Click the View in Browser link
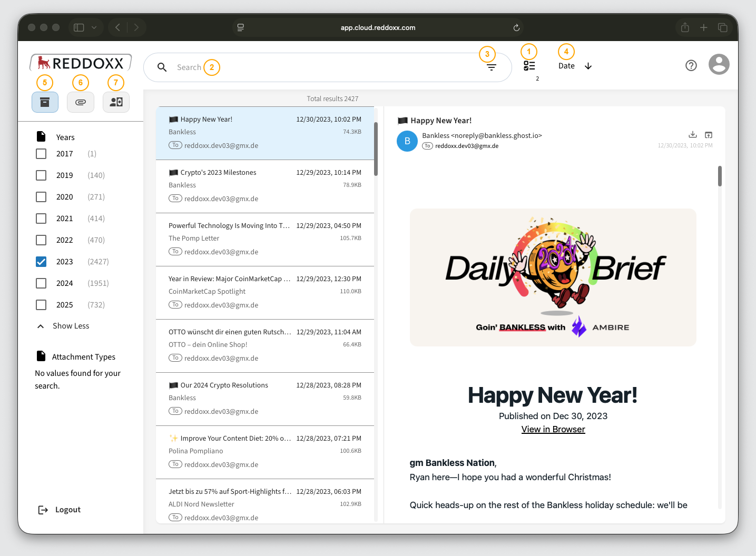756x556 pixels. pyautogui.click(x=553, y=429)
